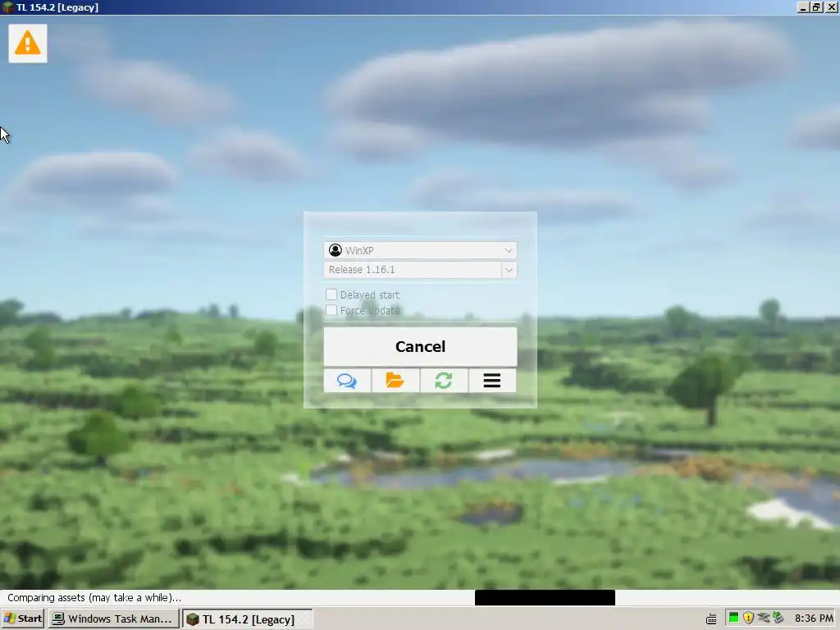Viewport: 840px width, 630px height.
Task: Click the TL launcher title bar icon
Action: [7, 7]
